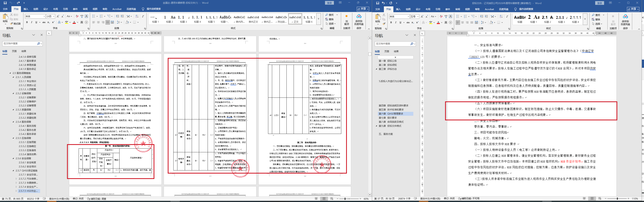Save the left Word document via quick-access icon
The width and height of the screenshot is (644, 202).
[x=5, y=3]
